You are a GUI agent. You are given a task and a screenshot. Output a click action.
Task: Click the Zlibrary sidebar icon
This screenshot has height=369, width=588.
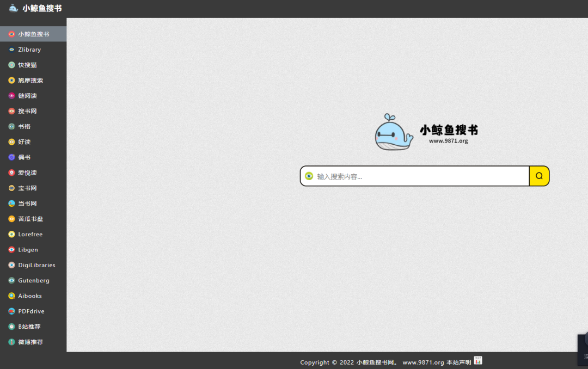(11, 50)
